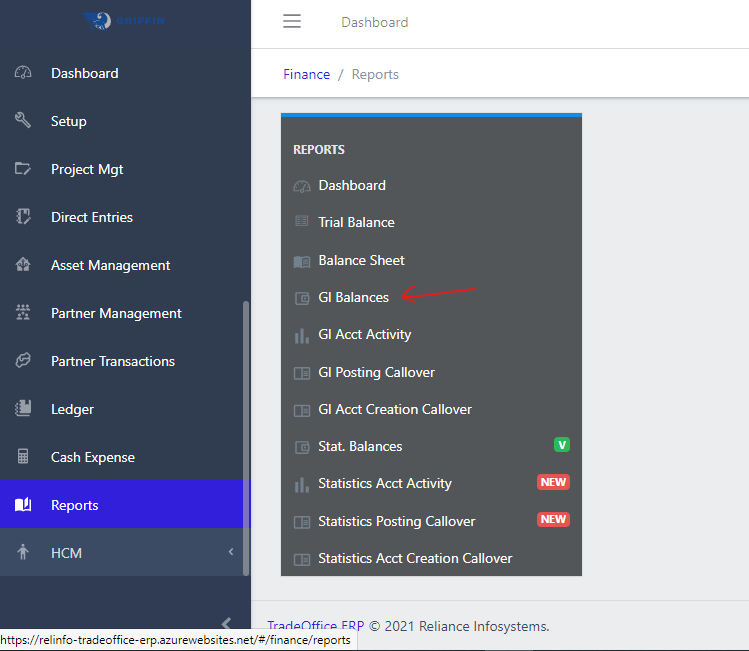Click the REPORTS panel heading
The image size is (749, 651).
coord(319,149)
